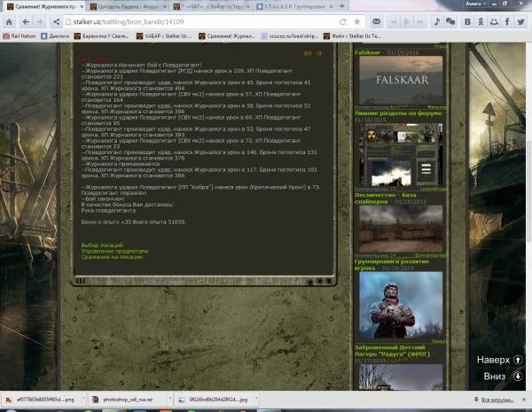Viewport: 532px width, 412px height.
Task: Close the 'Цитадель Ордена' tab
Action: click(x=165, y=6)
